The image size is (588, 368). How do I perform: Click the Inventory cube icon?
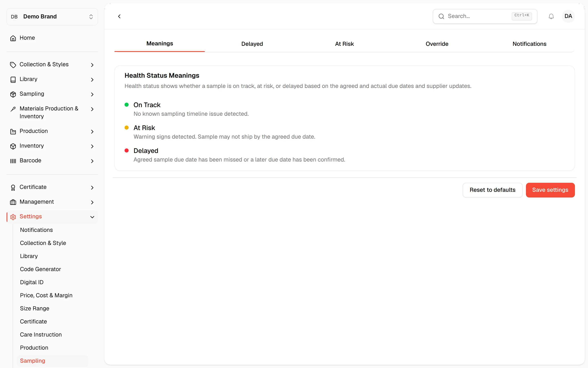[x=13, y=146]
